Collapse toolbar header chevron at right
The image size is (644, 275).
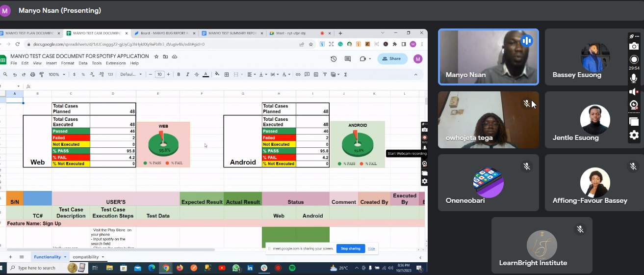point(416,75)
